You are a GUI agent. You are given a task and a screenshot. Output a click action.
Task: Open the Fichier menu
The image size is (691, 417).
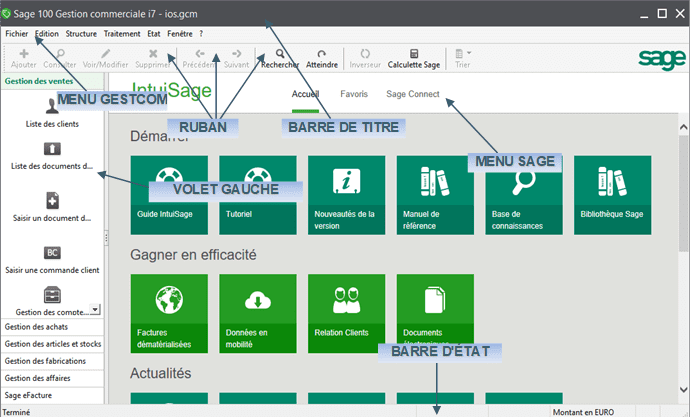tap(17, 34)
